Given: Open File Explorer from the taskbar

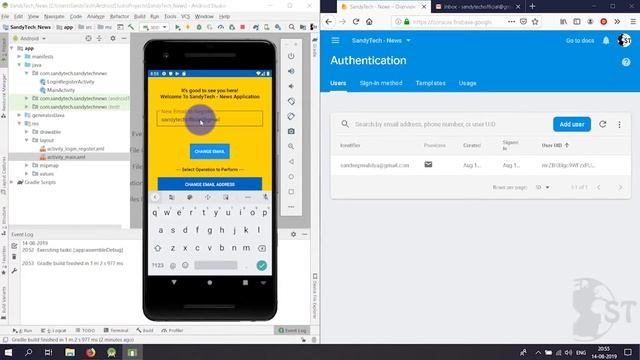Looking at the screenshot, I should coord(70,352).
